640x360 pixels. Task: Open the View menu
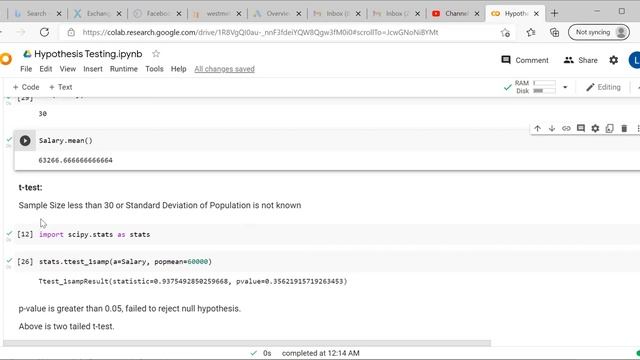coord(68,69)
